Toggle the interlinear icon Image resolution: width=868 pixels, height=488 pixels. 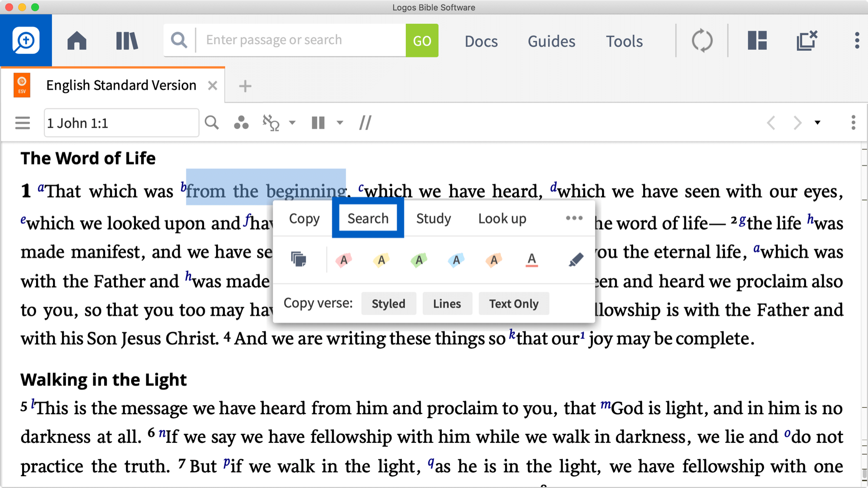point(271,123)
